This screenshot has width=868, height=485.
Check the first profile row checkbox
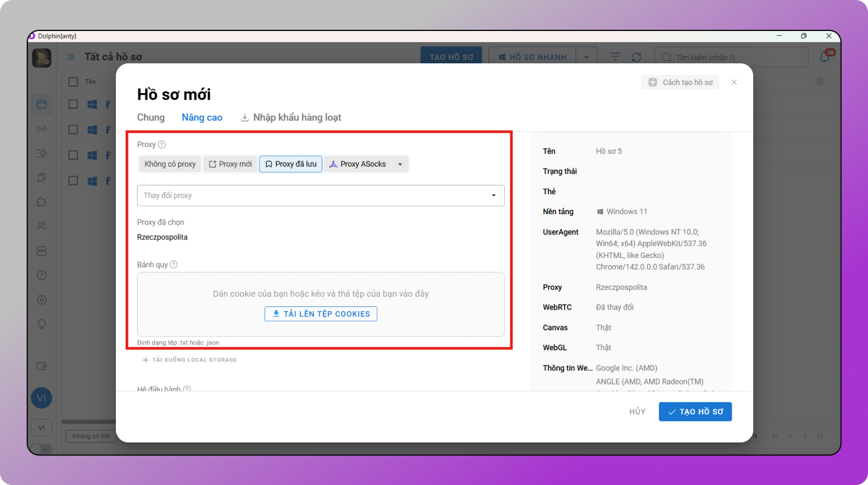coord(73,104)
